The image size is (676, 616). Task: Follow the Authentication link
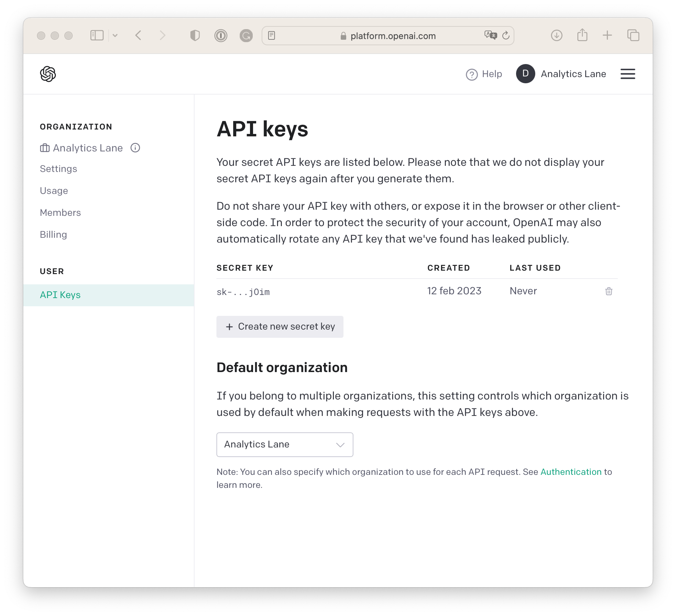[571, 472]
